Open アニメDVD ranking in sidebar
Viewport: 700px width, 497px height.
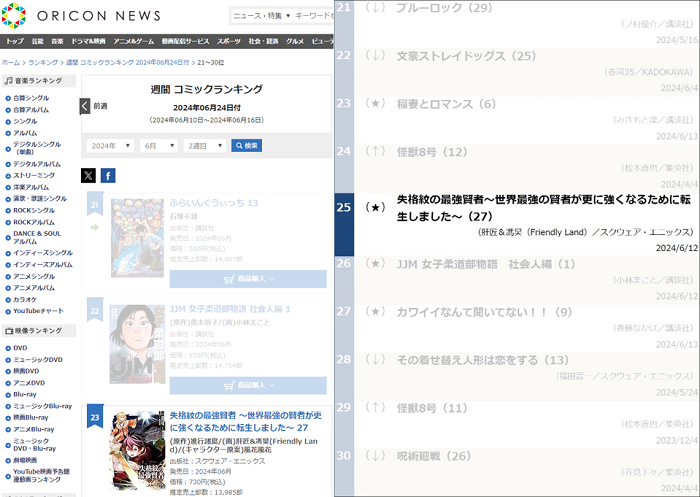pos(29,383)
